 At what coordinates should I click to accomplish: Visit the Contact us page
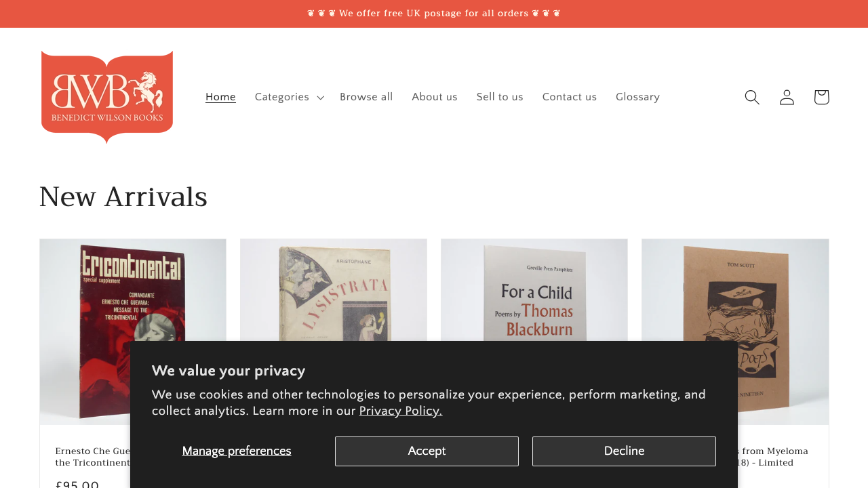570,97
